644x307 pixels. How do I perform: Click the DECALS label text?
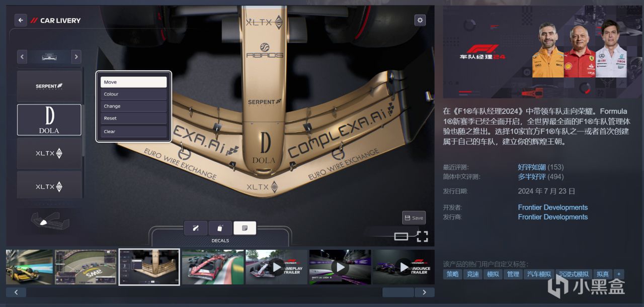[x=220, y=241]
